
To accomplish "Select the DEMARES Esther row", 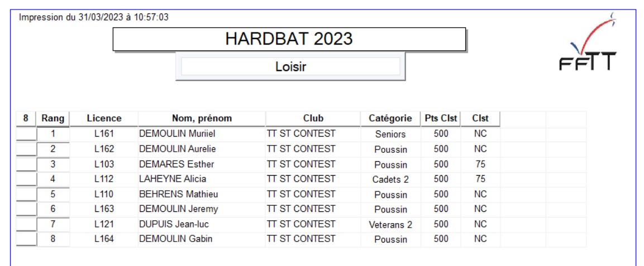I will tap(301, 165).
